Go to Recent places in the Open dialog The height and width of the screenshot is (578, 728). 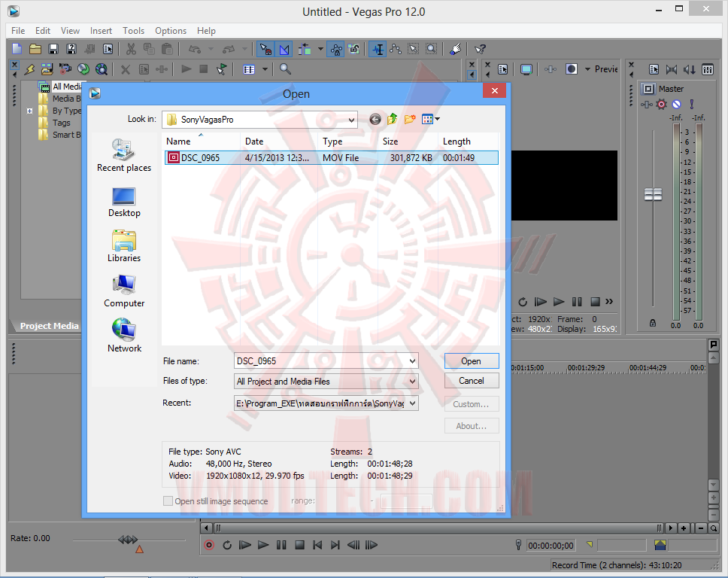tap(124, 155)
